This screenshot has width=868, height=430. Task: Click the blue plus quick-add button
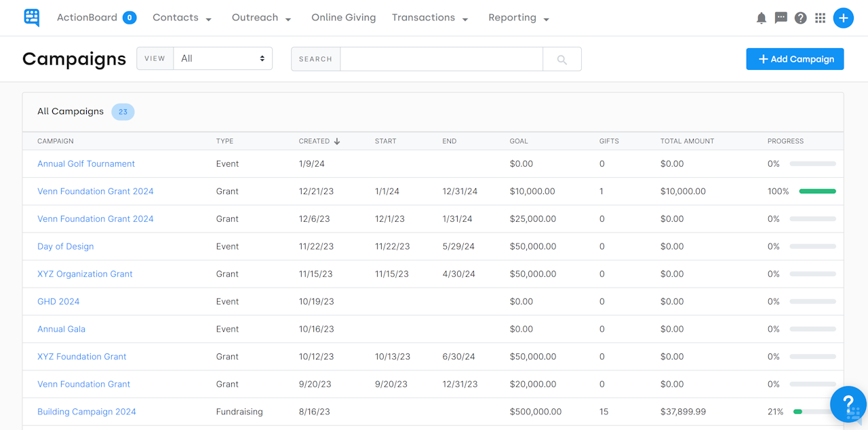(x=843, y=18)
